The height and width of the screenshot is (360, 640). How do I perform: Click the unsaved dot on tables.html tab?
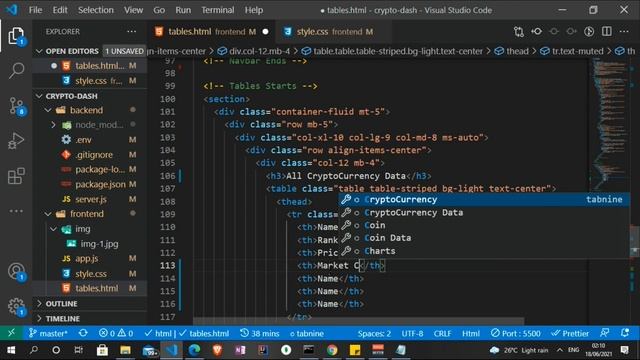265,31
